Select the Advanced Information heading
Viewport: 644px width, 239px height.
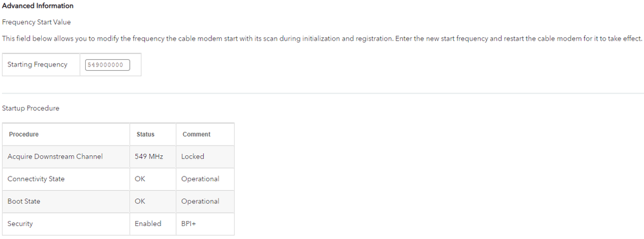pyautogui.click(x=38, y=6)
